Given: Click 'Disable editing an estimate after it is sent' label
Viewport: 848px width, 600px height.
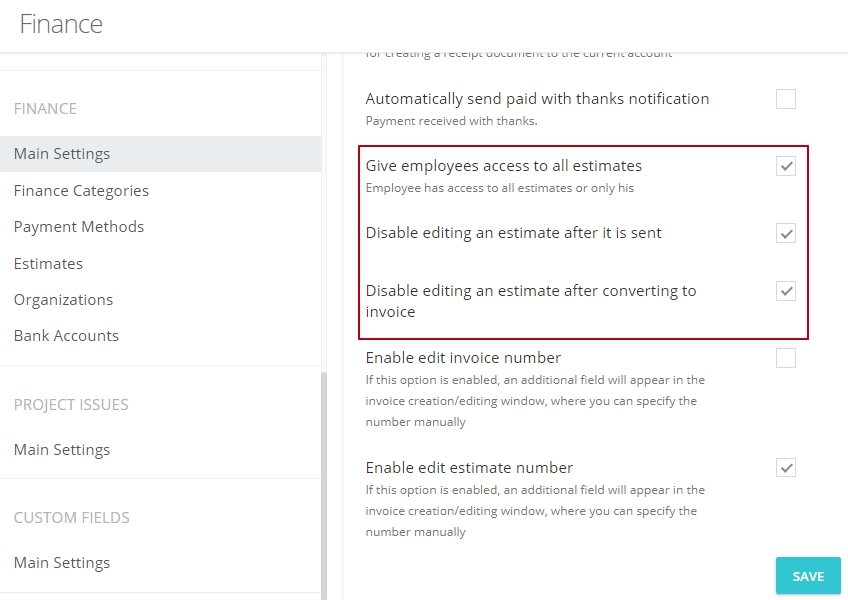Looking at the screenshot, I should point(514,233).
